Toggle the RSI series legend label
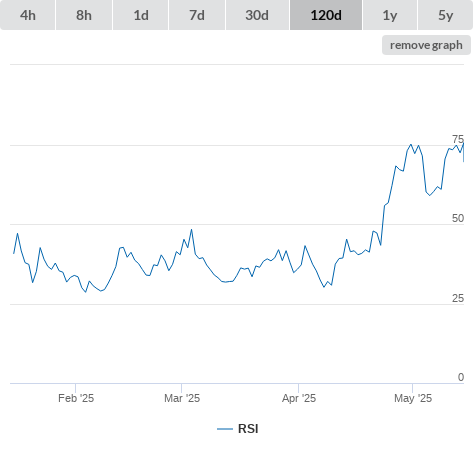Viewport: 474px width, 455px height. click(248, 429)
